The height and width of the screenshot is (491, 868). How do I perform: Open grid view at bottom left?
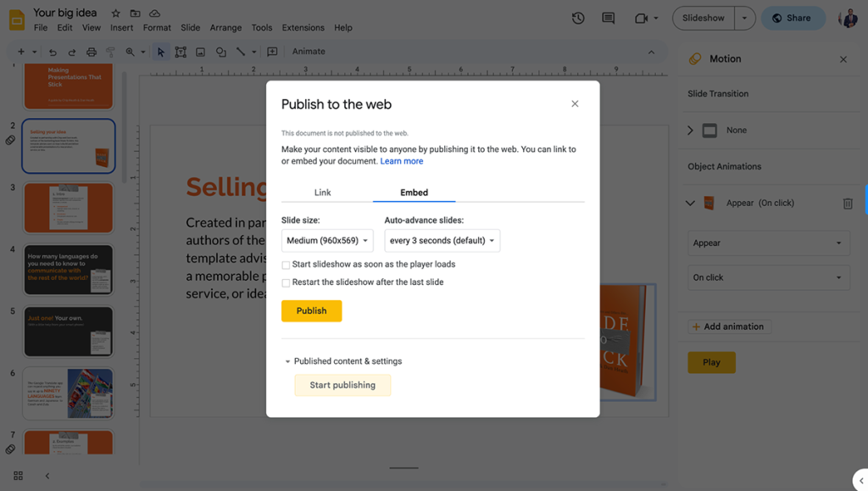click(19, 476)
